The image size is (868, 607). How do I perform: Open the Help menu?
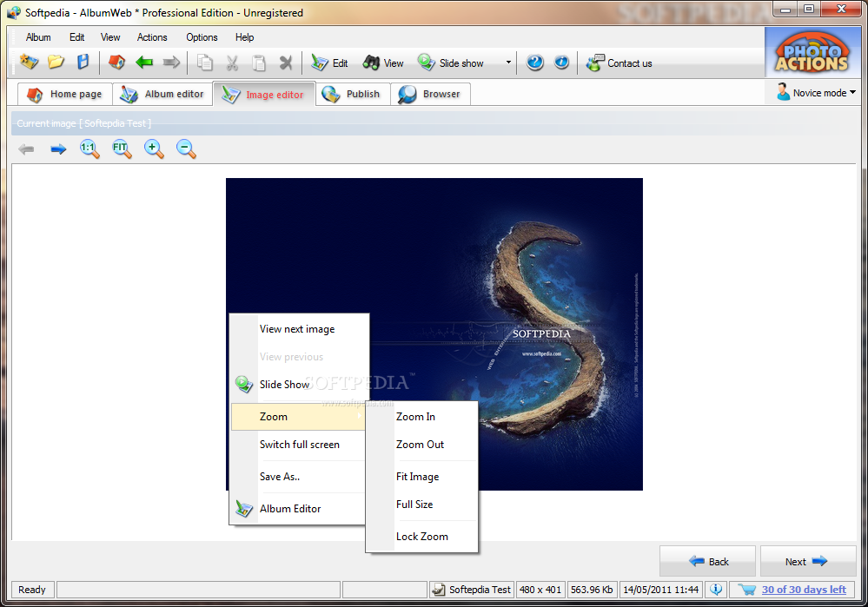click(244, 37)
